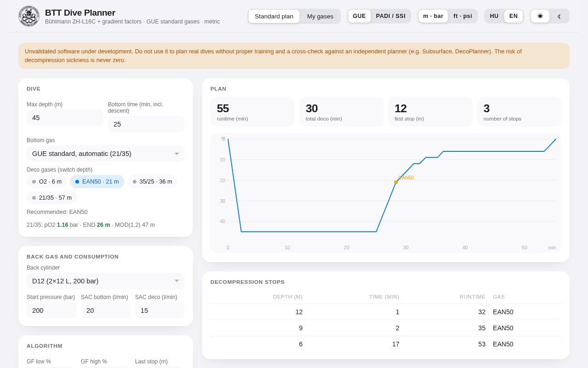Select the 6 m decompression stop row
Viewport: 588px width, 368px height.
[x=386, y=344]
